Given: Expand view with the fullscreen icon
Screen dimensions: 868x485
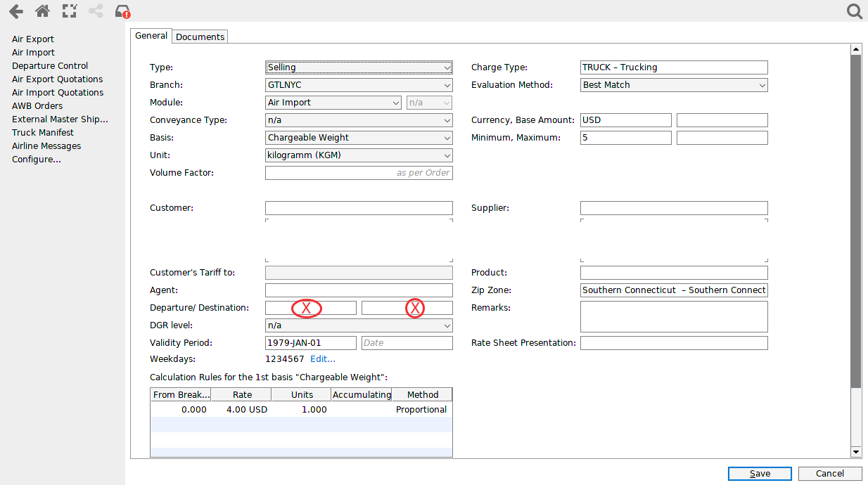Looking at the screenshot, I should (69, 11).
